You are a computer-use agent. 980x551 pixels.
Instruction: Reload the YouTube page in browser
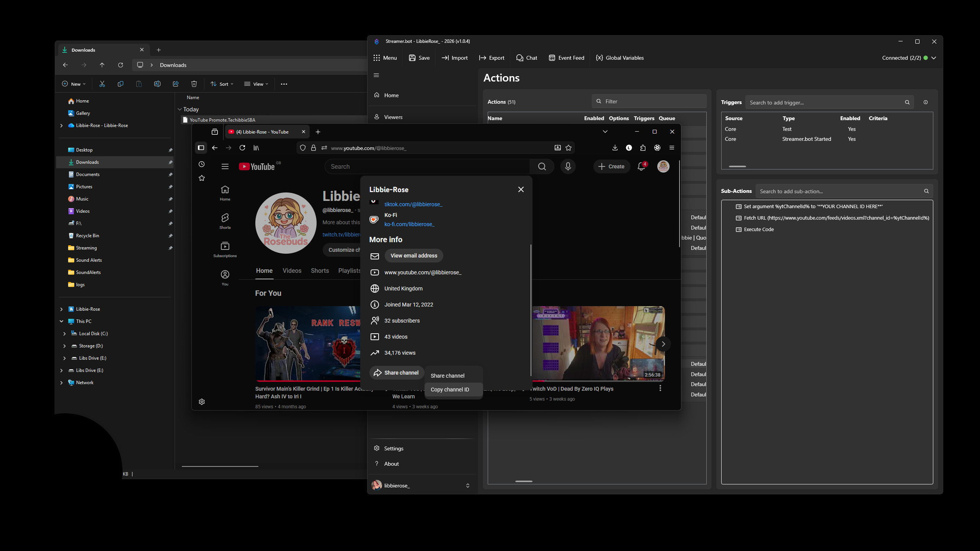(x=242, y=148)
